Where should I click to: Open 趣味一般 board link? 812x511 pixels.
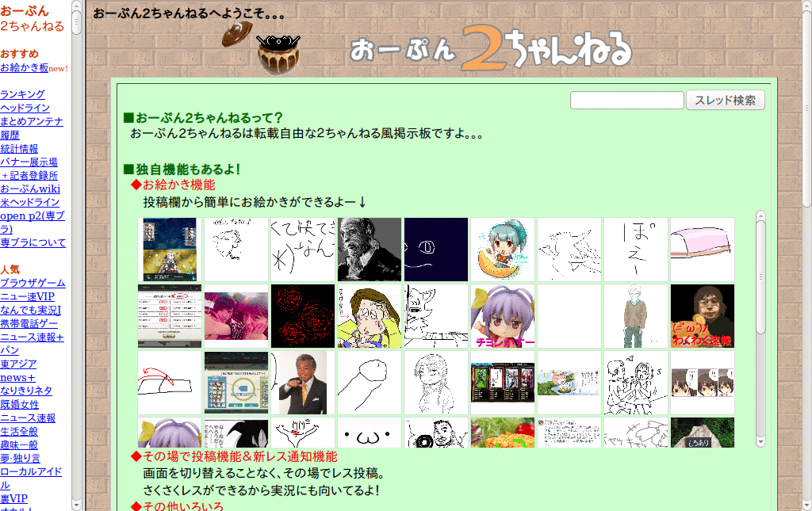19,444
